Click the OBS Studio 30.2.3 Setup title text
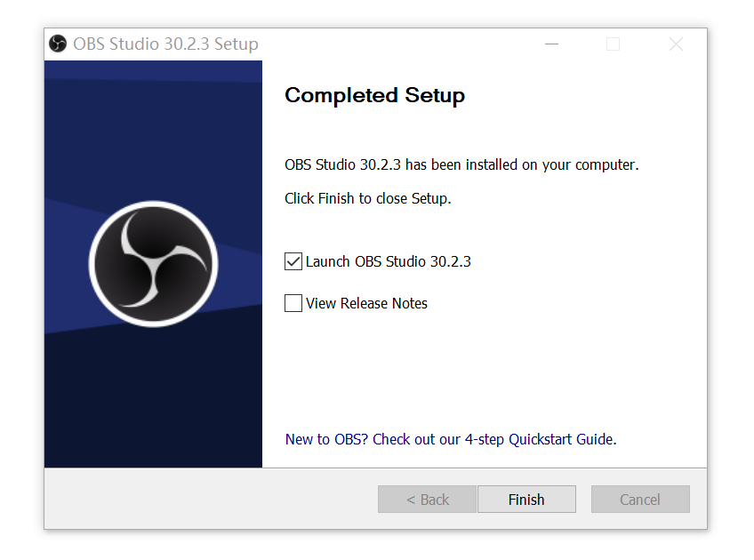This screenshot has width=754, height=560. coord(165,44)
